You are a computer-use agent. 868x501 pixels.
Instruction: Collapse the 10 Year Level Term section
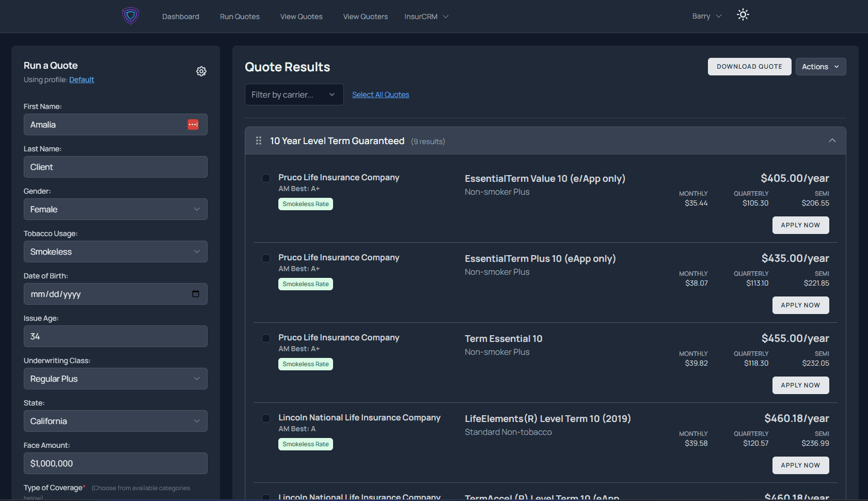832,140
